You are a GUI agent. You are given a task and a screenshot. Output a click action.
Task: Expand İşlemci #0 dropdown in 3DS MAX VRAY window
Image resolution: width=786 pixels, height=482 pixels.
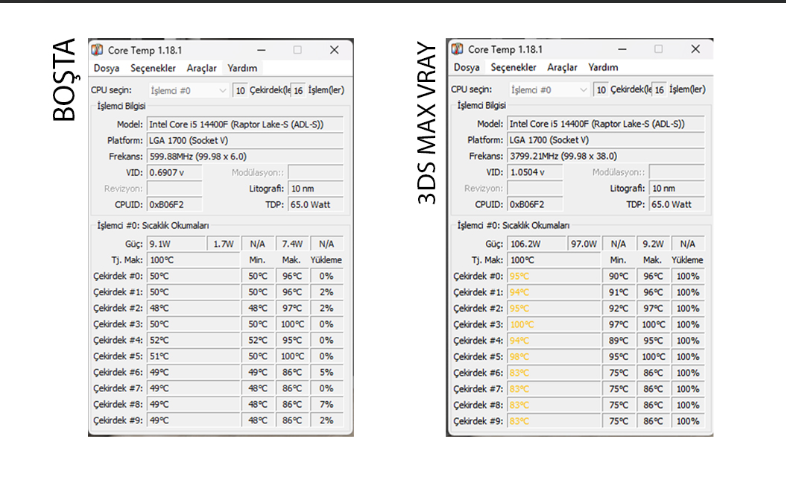click(x=548, y=90)
